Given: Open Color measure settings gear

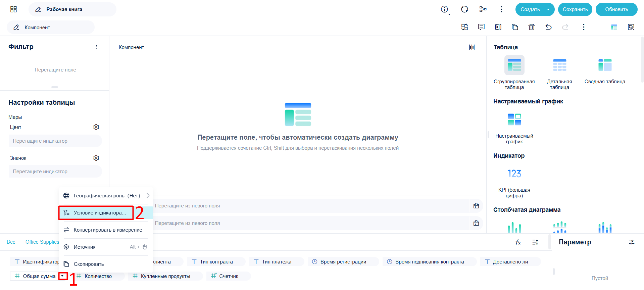Looking at the screenshot, I should click(x=96, y=127).
